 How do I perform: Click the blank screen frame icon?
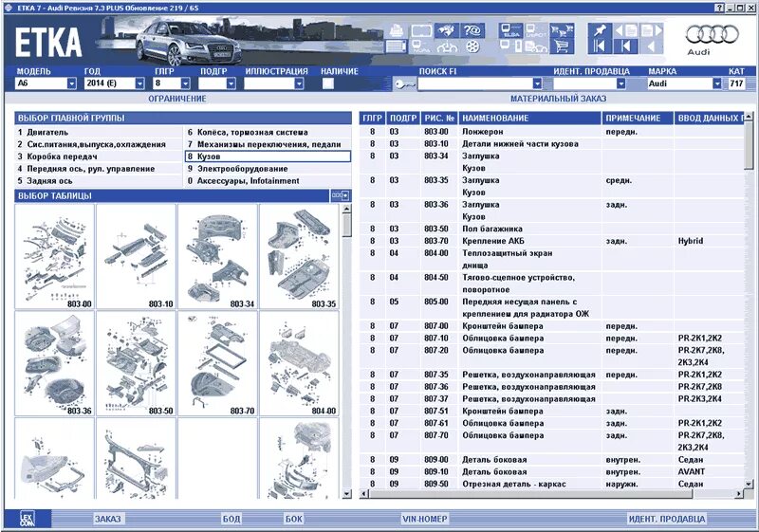[x=421, y=31]
